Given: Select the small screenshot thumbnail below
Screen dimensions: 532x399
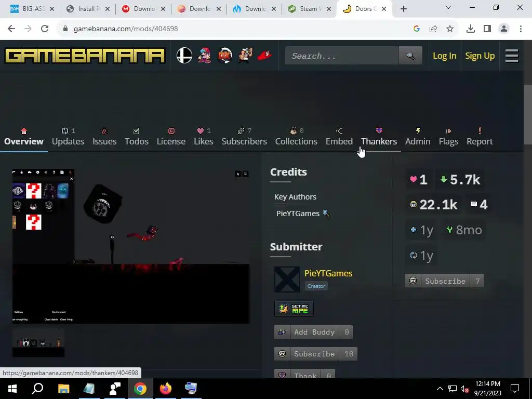Looking at the screenshot, I should [x=38, y=342].
